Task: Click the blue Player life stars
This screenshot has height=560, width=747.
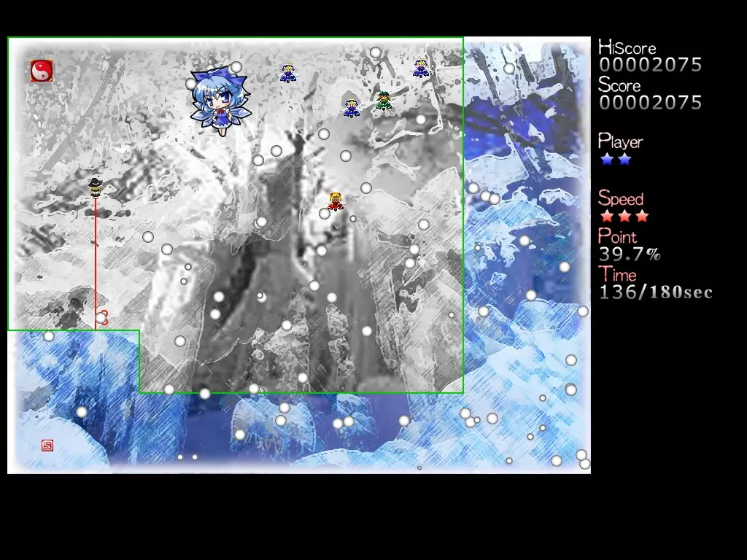Action: pos(616,160)
